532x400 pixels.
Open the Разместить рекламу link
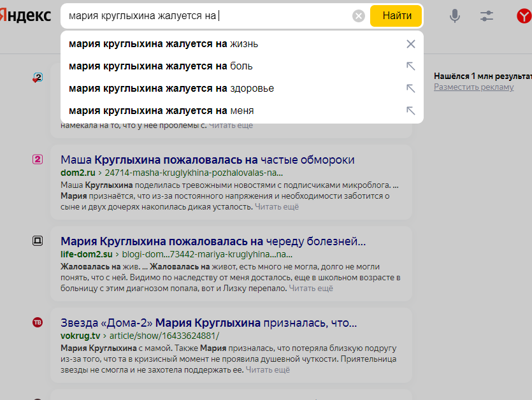[473, 87]
